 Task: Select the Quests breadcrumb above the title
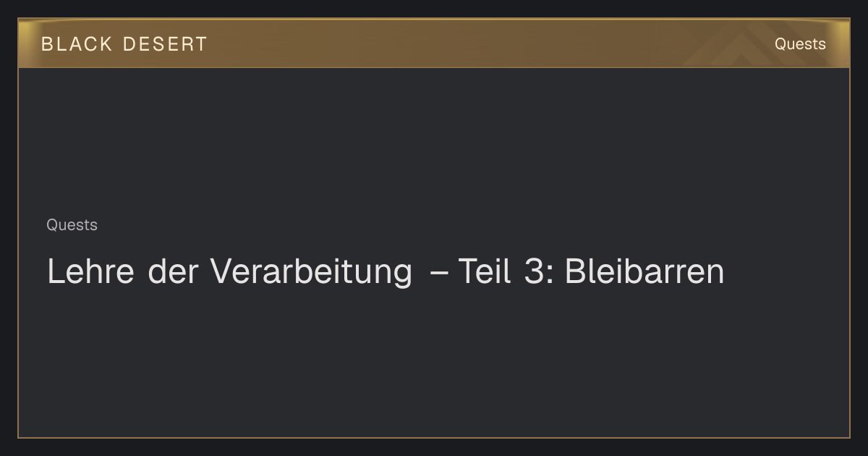point(72,225)
